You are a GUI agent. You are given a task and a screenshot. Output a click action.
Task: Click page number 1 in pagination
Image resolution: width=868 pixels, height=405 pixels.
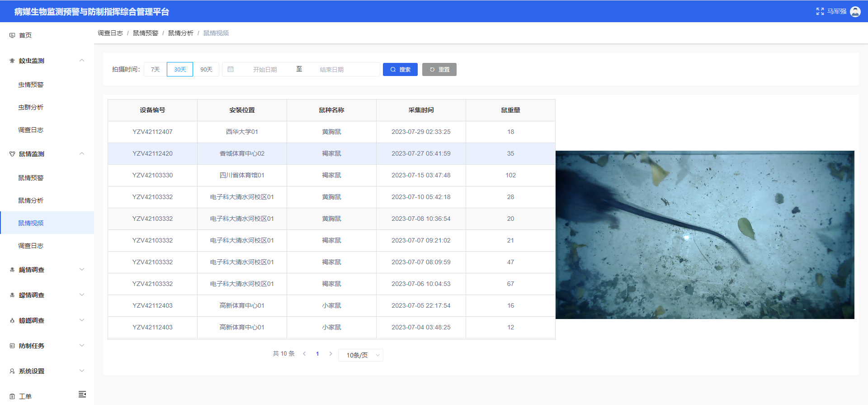coord(317,354)
